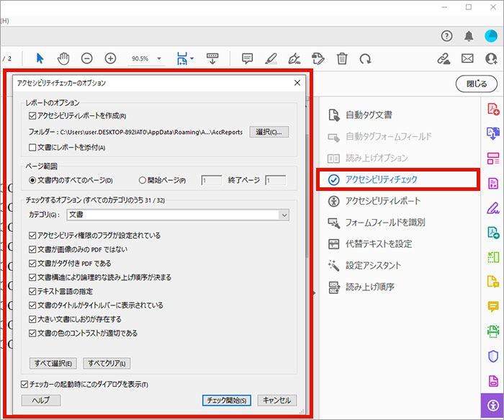Click the 選択 folder button
The width and height of the screenshot is (504, 420).
click(269, 132)
